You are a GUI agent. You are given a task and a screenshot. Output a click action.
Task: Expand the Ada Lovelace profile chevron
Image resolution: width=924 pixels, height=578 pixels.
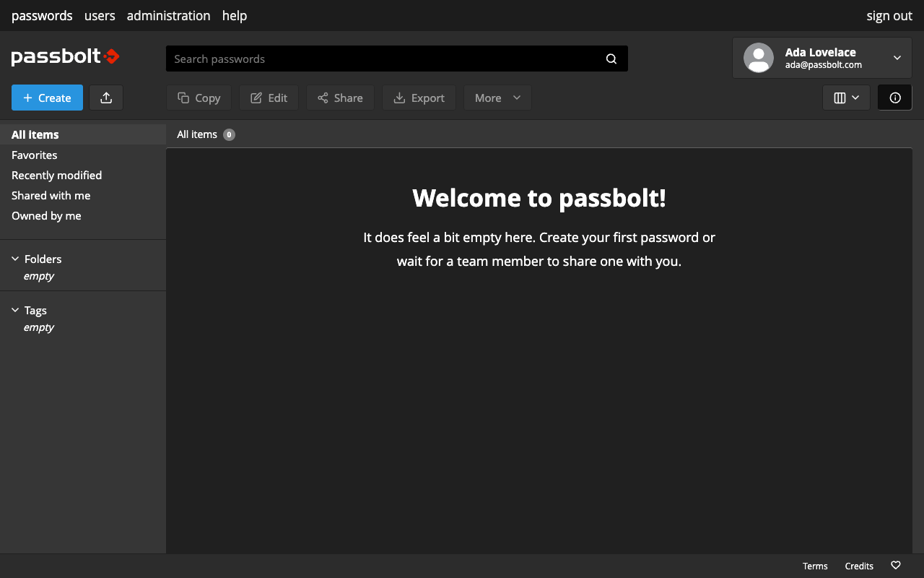coord(897,58)
